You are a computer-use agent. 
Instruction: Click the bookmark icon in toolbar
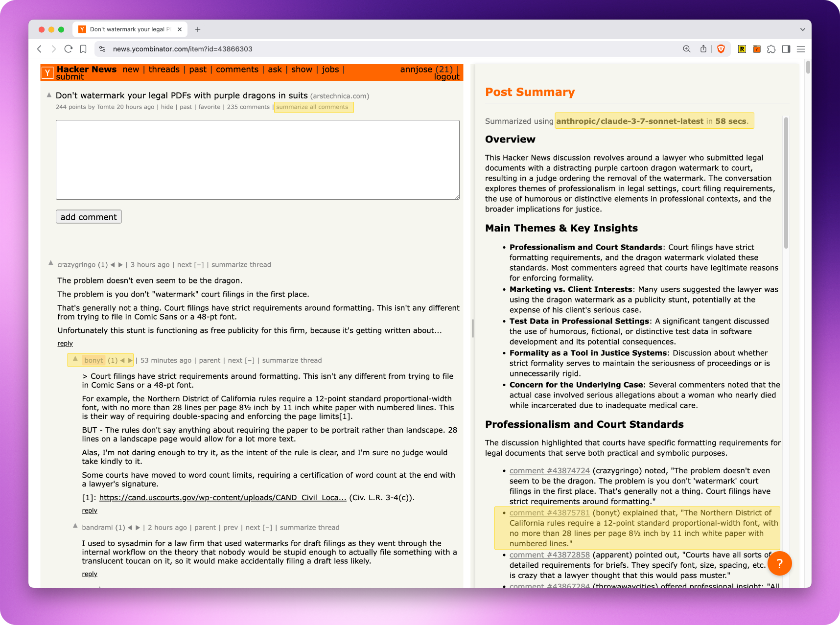tap(83, 49)
